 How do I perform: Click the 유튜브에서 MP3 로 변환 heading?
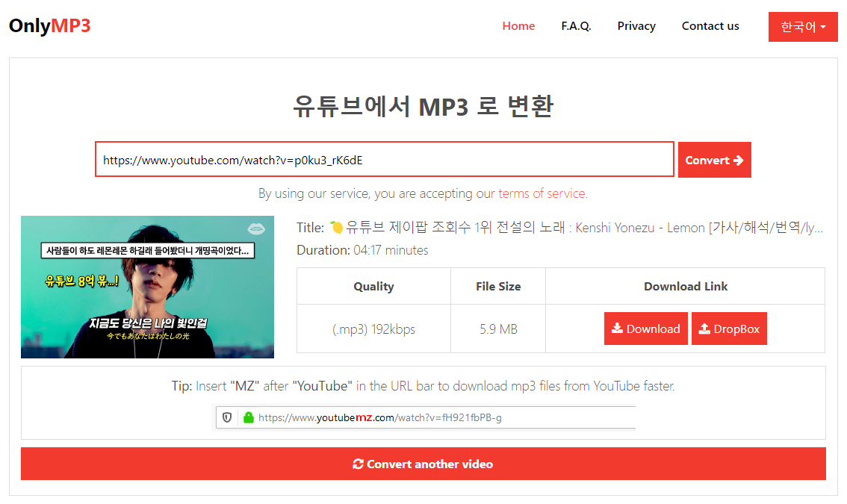423,107
